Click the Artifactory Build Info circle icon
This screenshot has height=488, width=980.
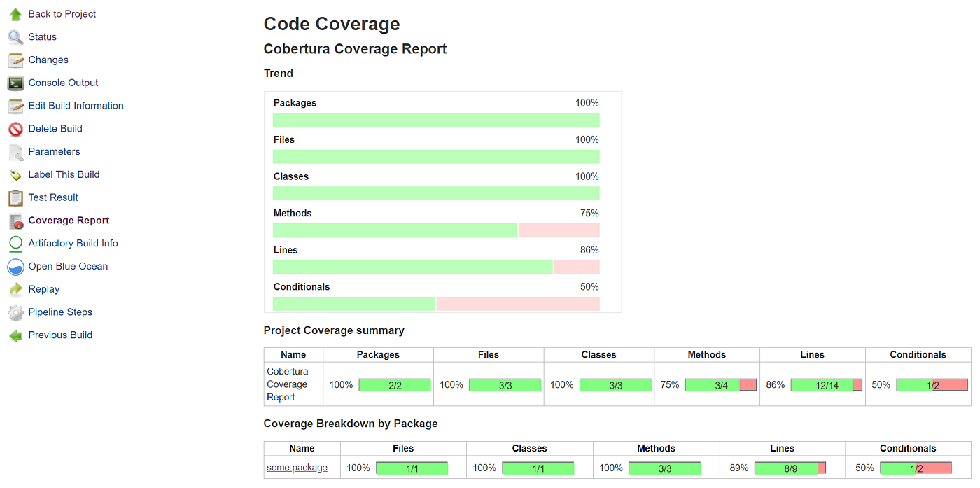(x=15, y=244)
